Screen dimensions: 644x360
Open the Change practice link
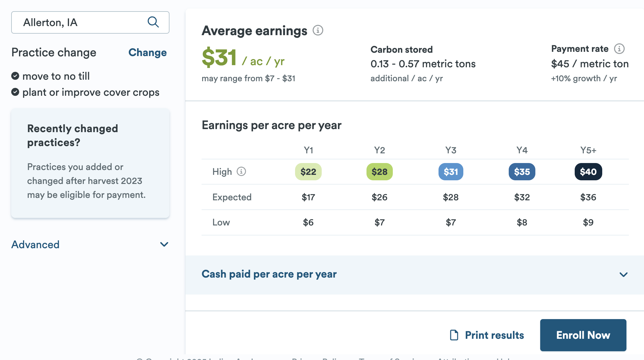147,52
